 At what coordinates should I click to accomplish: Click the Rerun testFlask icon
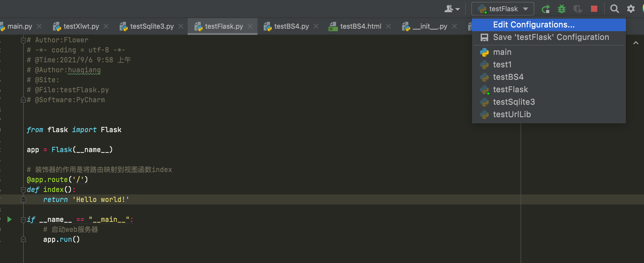pyautogui.click(x=546, y=9)
